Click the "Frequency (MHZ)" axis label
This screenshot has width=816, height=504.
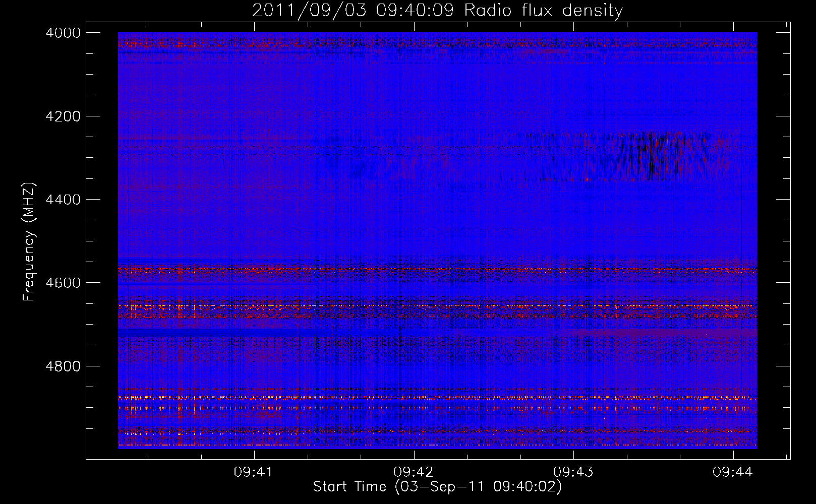[29, 242]
